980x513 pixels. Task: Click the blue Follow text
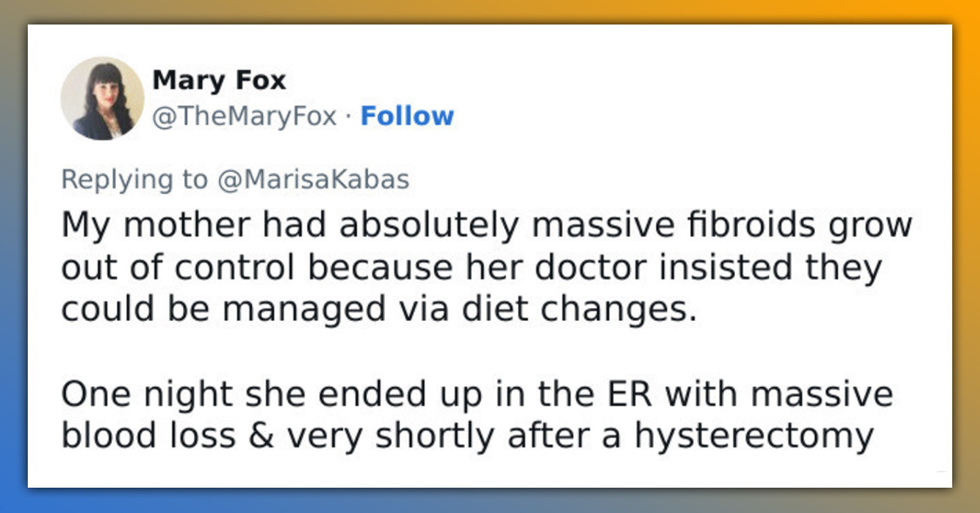pos(408,116)
